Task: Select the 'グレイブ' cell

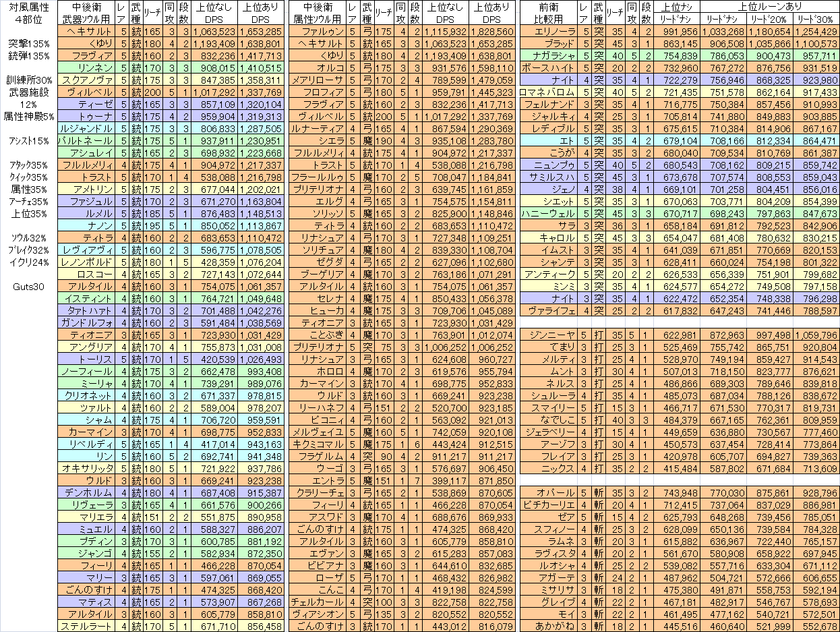Action: 549,602
